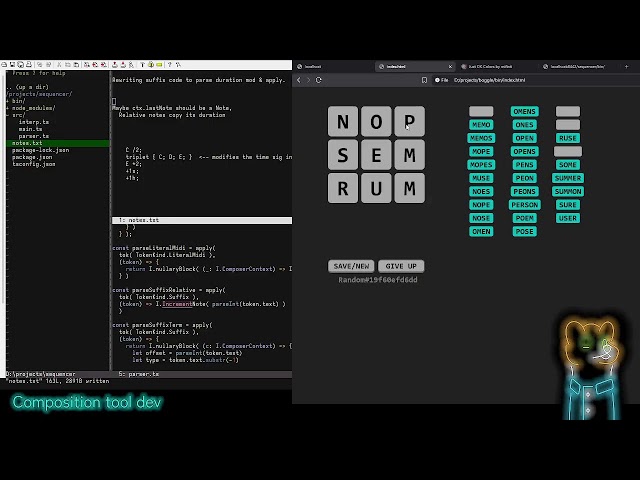Click the 5: parser.ts window status line
Screen dimensions: 640x480
[x=202, y=374]
